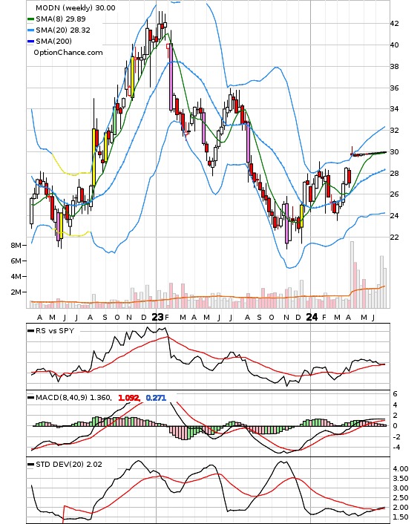Select the SMA(8) 29.89 legend entry
The width and height of the screenshot is (420, 524).
[x=61, y=19]
